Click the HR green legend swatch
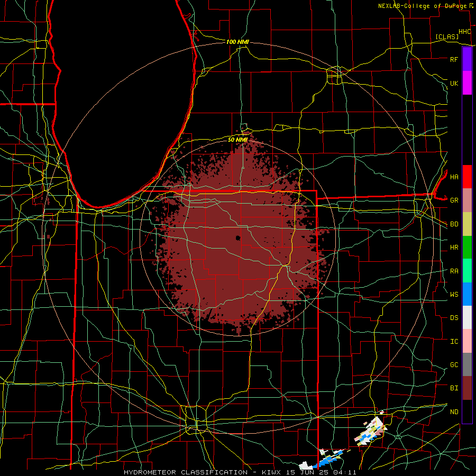The image size is (476, 476). coord(467,248)
